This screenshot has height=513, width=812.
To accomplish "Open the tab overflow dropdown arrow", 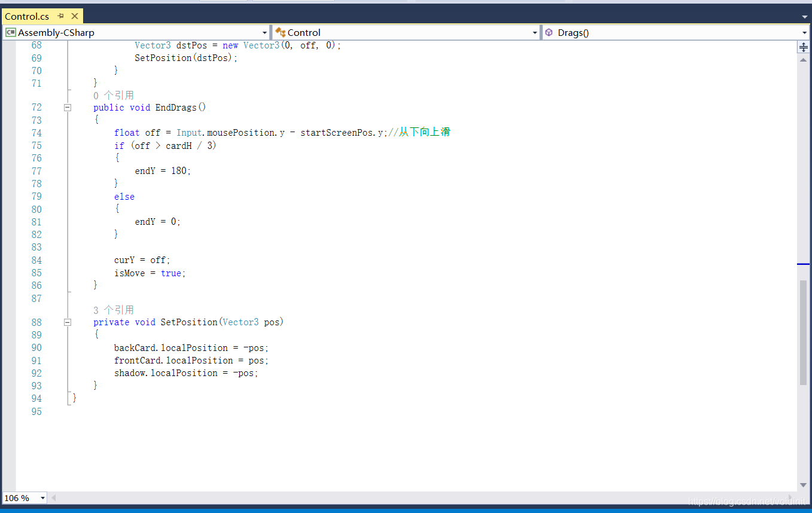I will 805,17.
